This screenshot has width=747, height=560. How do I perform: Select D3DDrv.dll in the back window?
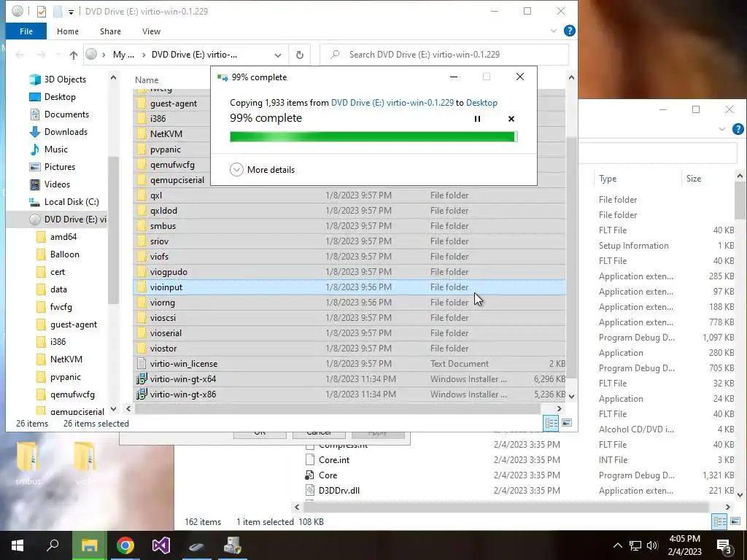338,491
